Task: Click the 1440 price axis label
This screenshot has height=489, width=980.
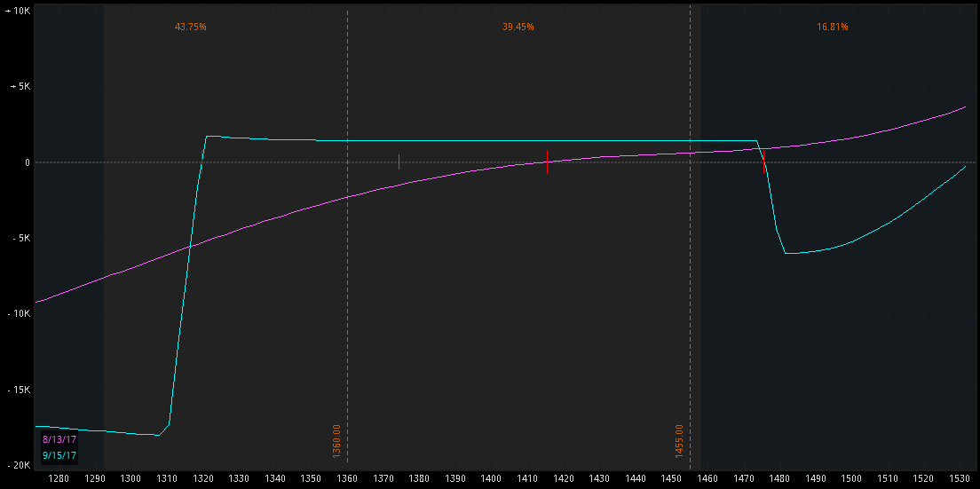Action: (x=636, y=478)
